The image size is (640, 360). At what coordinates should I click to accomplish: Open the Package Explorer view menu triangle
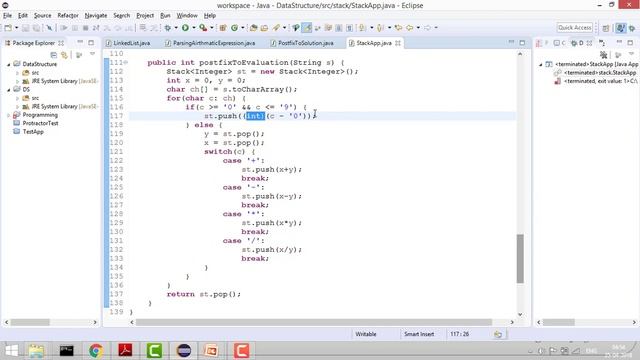pos(92,54)
